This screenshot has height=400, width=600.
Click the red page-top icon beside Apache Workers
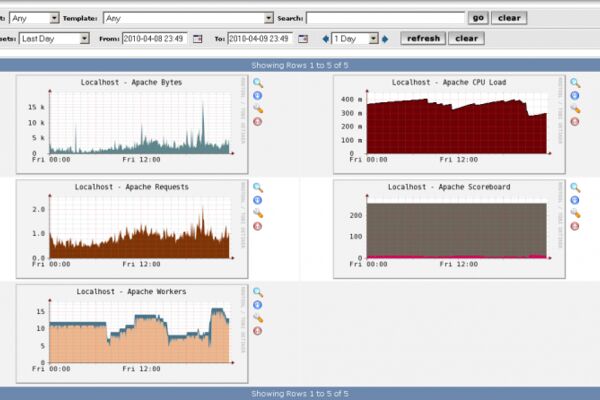pos(258,331)
